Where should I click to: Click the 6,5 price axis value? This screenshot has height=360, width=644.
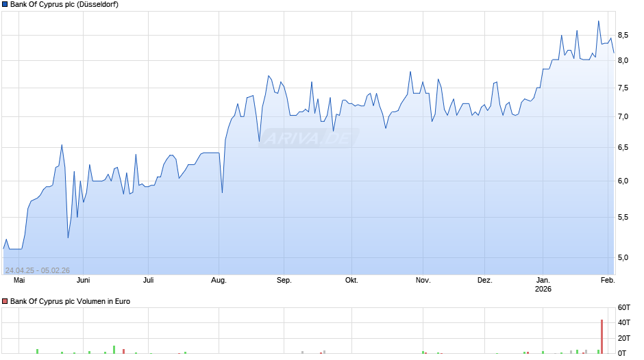point(623,147)
